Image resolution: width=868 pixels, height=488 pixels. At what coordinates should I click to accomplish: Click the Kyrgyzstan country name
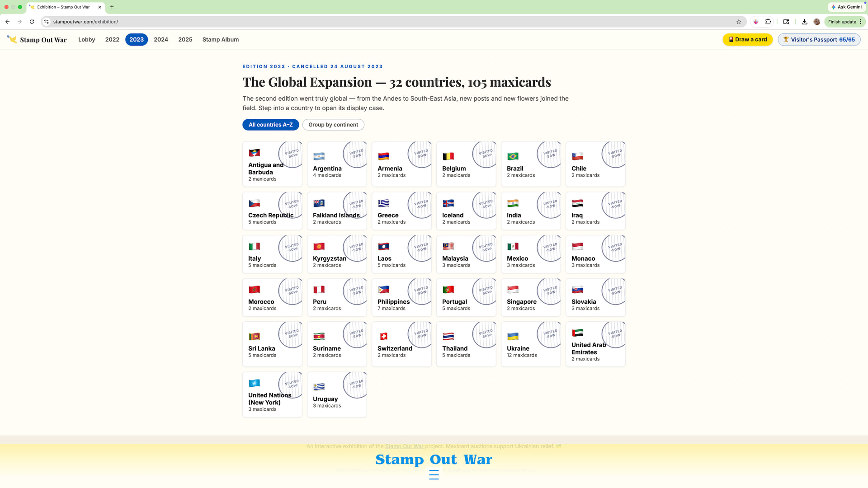click(x=330, y=258)
